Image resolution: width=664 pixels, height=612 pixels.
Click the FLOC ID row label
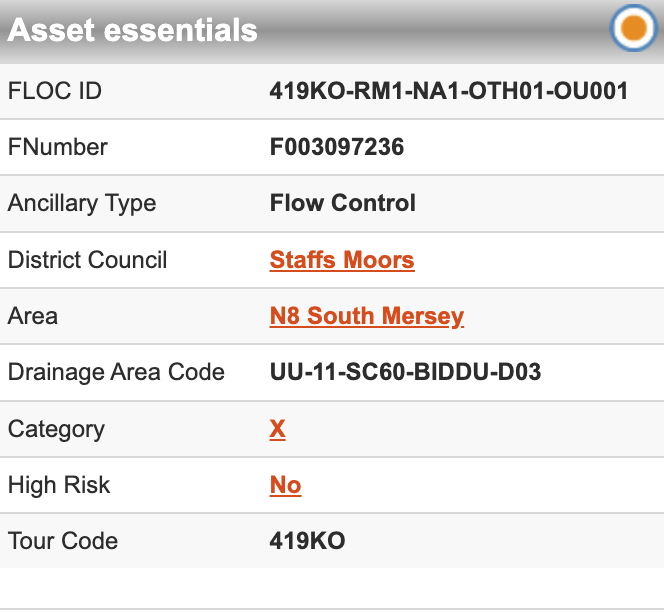[x=55, y=91]
